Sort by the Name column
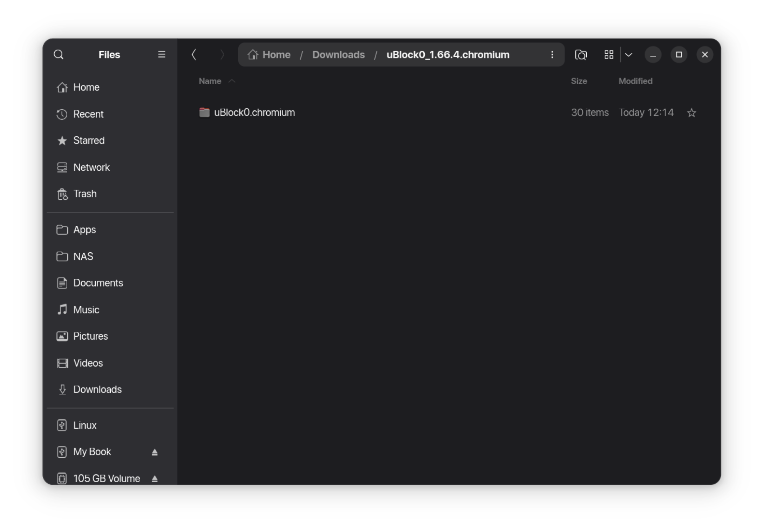 pos(210,81)
